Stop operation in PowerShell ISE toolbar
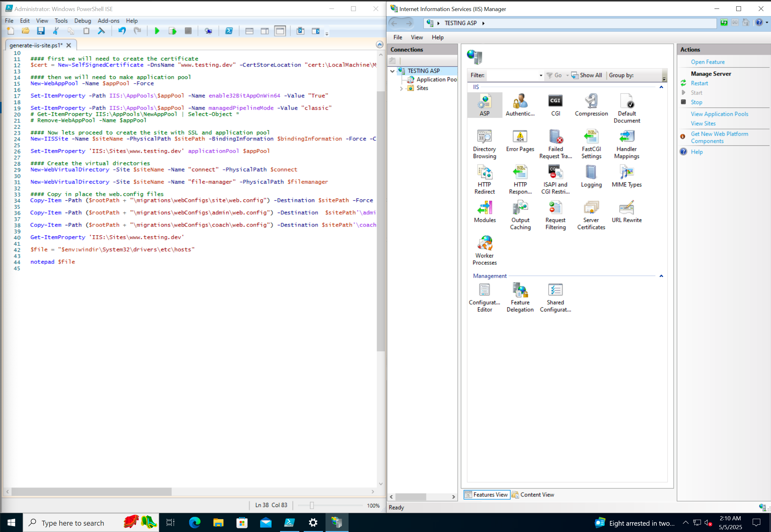The width and height of the screenshot is (771, 532). (x=188, y=31)
